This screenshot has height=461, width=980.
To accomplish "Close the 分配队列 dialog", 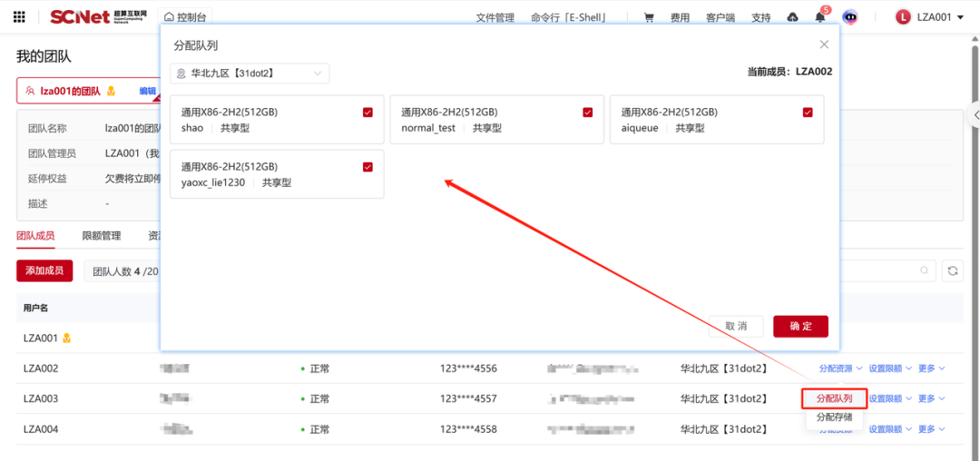I will (x=824, y=44).
